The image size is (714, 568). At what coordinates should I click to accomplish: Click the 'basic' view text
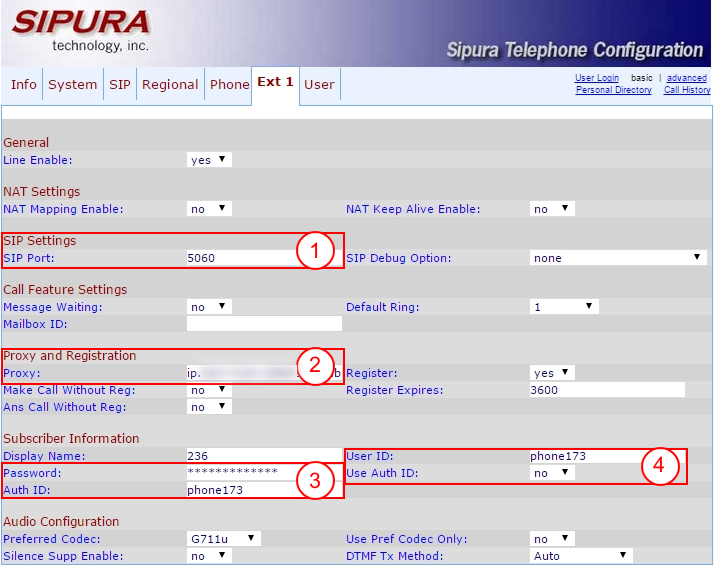coord(642,78)
